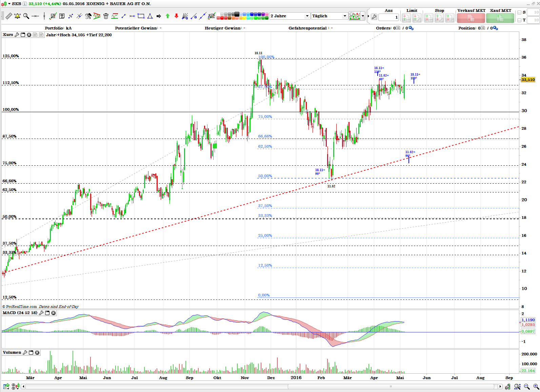540x392 pixels.
Task: Click the scrollbar left arrow
Action: (x=23, y=387)
